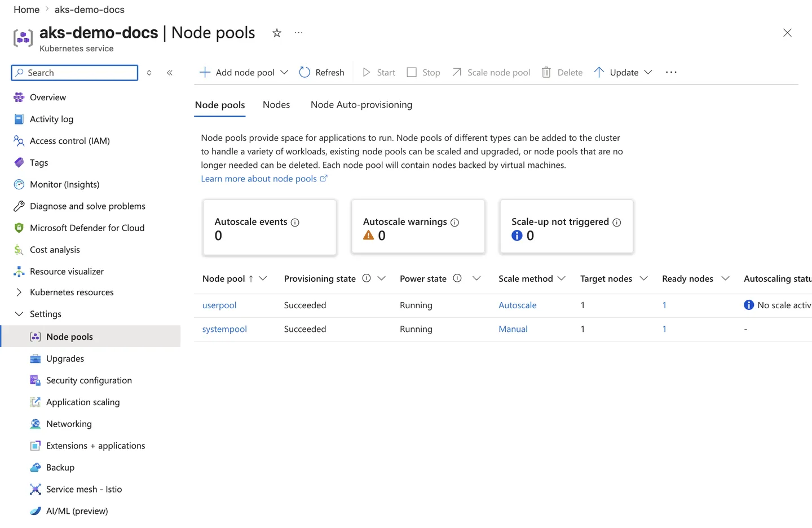Click Scale node pool in toolbar
The image size is (812, 528).
point(491,72)
